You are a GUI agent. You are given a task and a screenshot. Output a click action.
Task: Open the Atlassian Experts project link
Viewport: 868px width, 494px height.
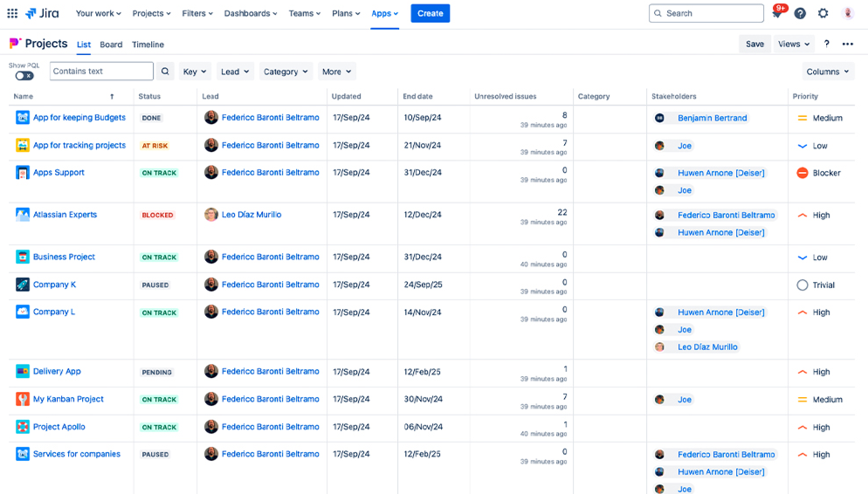click(65, 215)
